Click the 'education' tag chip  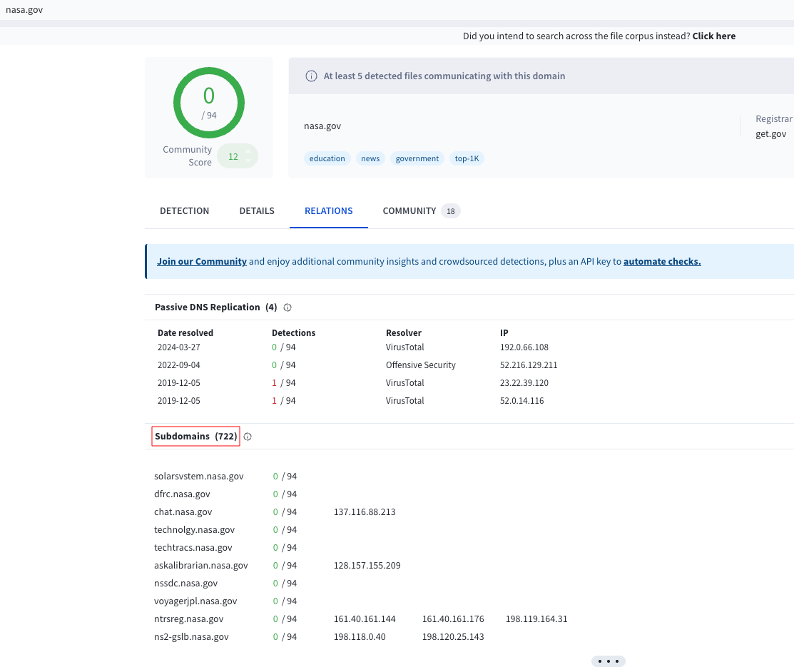pos(327,158)
